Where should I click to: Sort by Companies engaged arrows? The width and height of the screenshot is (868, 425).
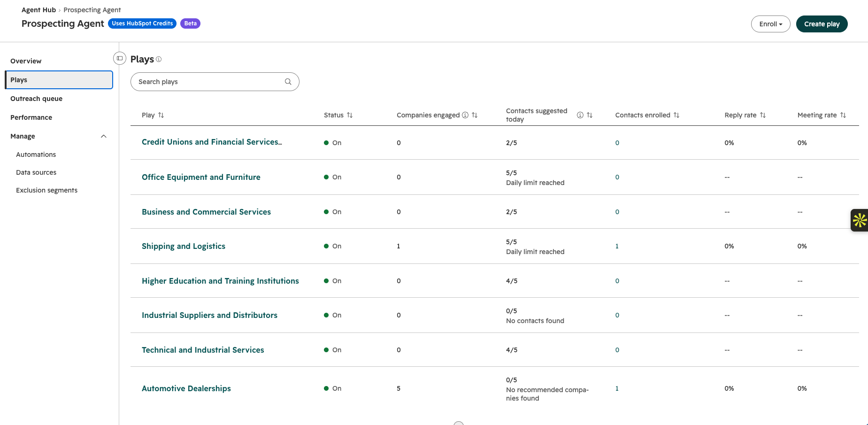[x=475, y=115]
